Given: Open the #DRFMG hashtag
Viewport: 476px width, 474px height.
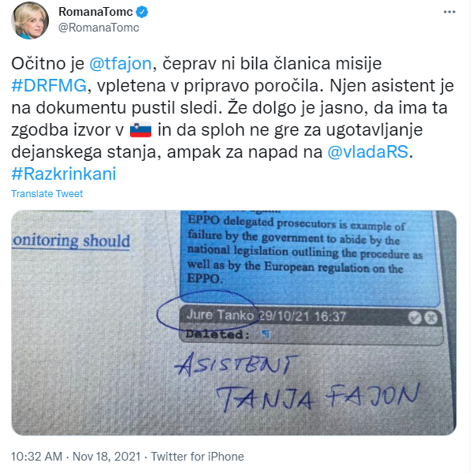Looking at the screenshot, I should pyautogui.click(x=49, y=86).
